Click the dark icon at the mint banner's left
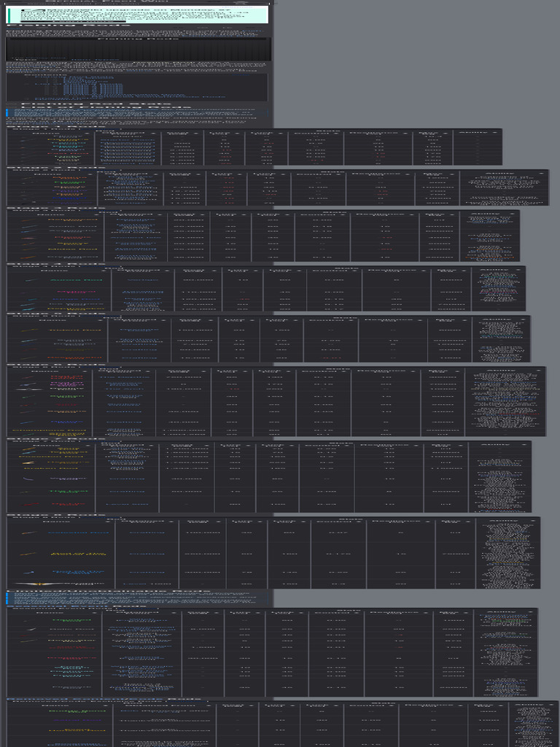Screen dimensions: 560x747 tap(33, 10)
